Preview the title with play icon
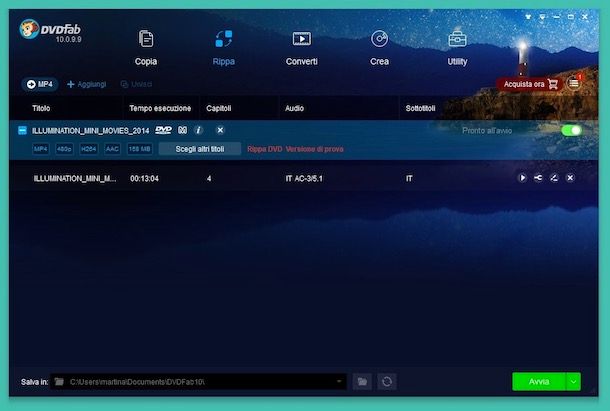This screenshot has height=411, width=610. point(522,178)
